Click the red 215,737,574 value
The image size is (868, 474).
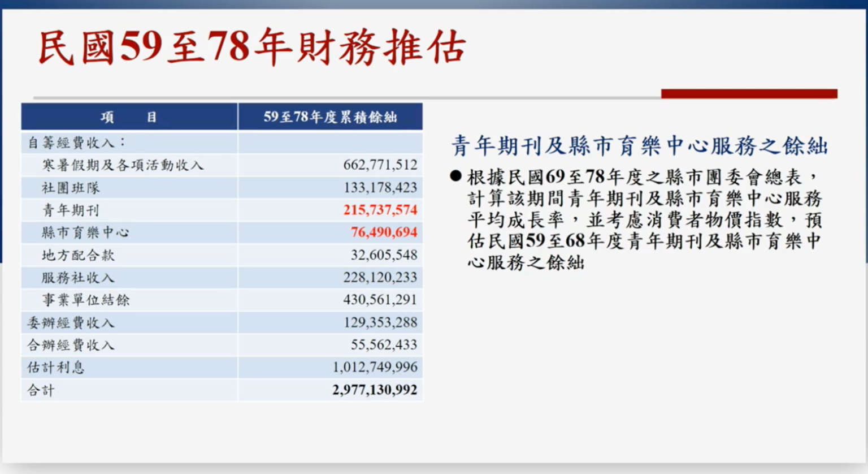tap(380, 210)
